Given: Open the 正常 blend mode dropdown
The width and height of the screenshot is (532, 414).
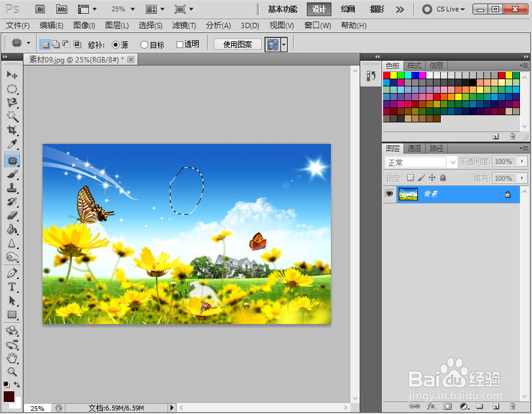Looking at the screenshot, I should 453,161.
